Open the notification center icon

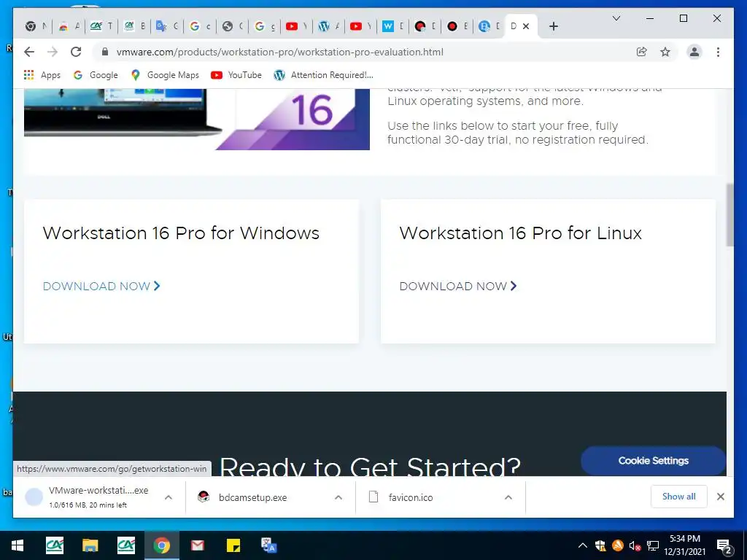724,546
